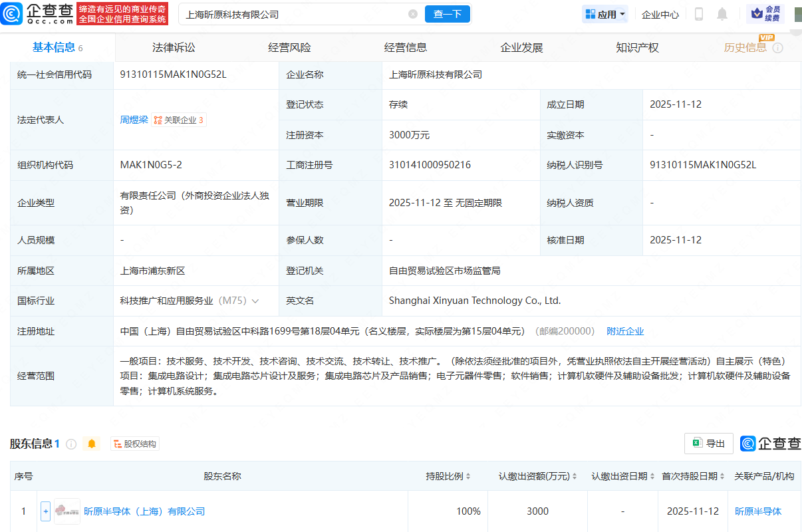Clear the search box with the X icon

tap(413, 14)
